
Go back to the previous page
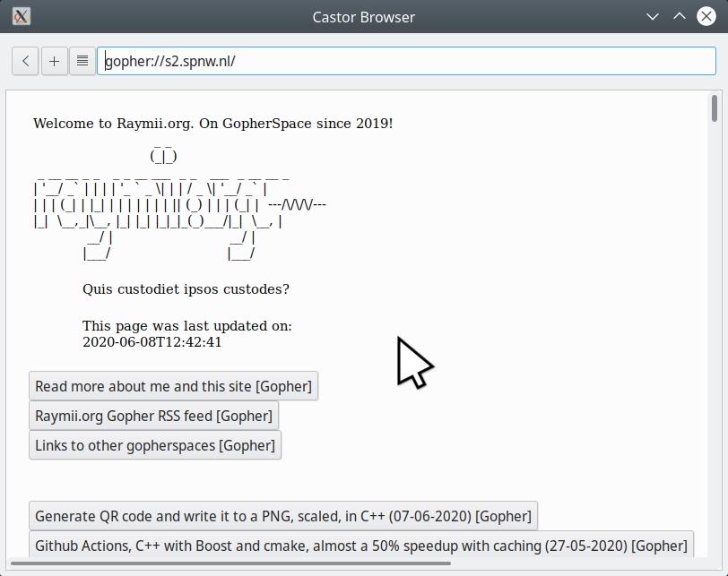[x=25, y=61]
